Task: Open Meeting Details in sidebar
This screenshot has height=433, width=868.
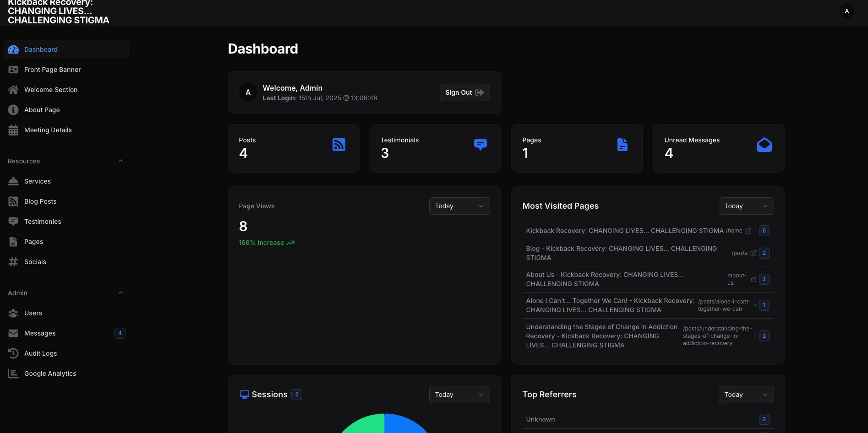Action: (48, 130)
